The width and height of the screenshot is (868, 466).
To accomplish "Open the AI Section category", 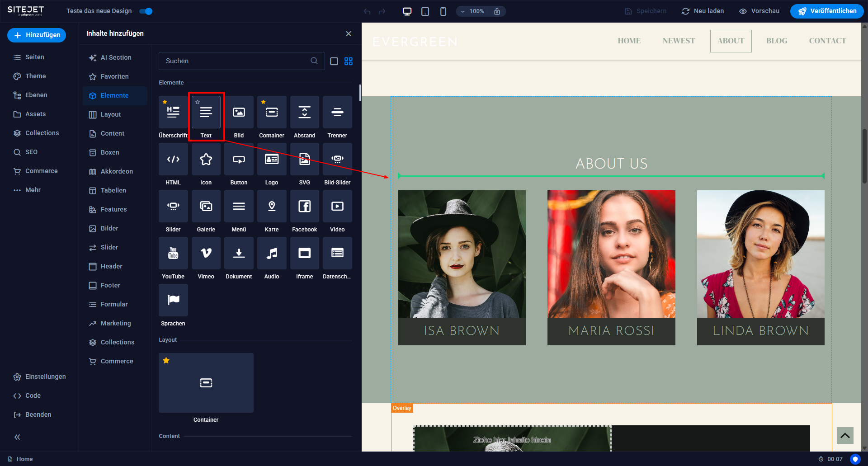I will (x=115, y=57).
